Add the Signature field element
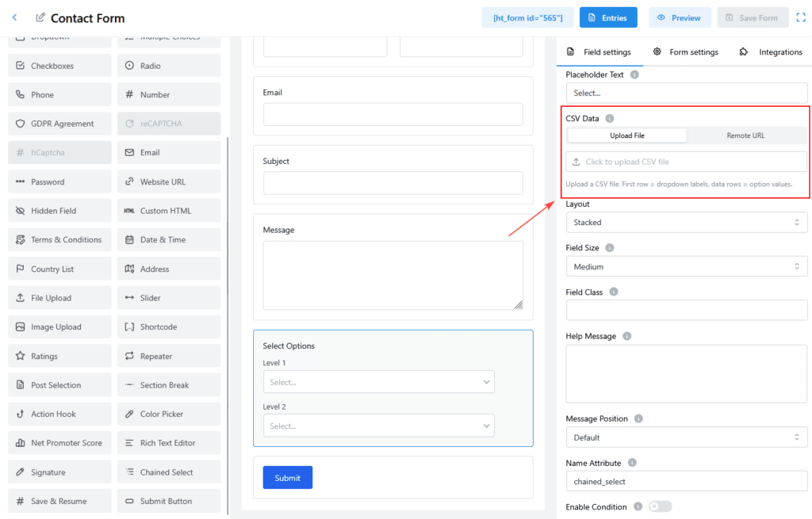 (59, 472)
